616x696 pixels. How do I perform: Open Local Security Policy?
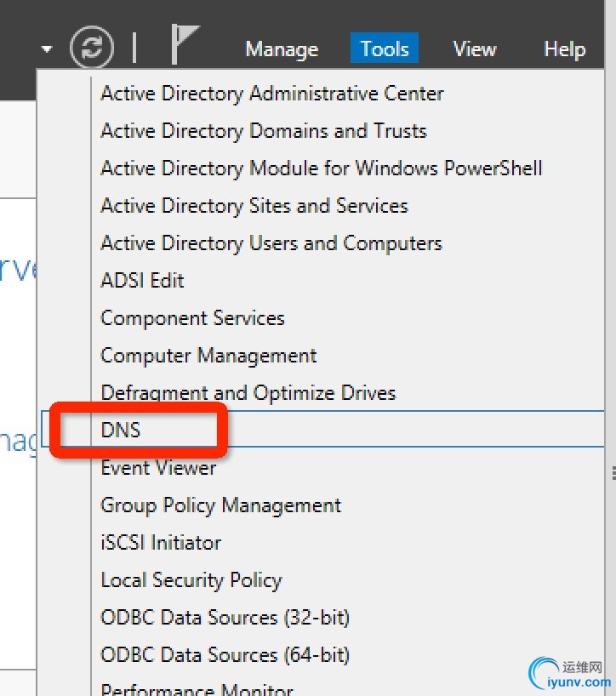pos(191,580)
